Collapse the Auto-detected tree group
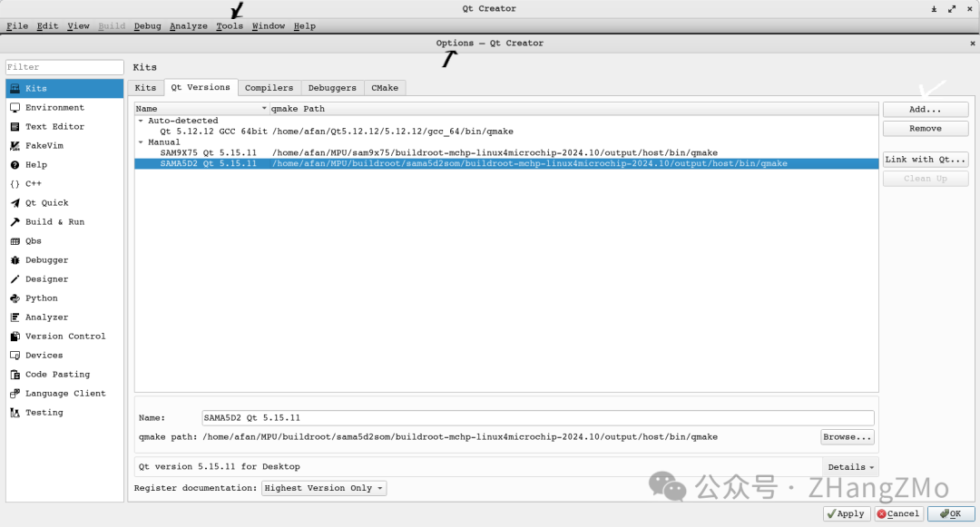 click(x=141, y=121)
